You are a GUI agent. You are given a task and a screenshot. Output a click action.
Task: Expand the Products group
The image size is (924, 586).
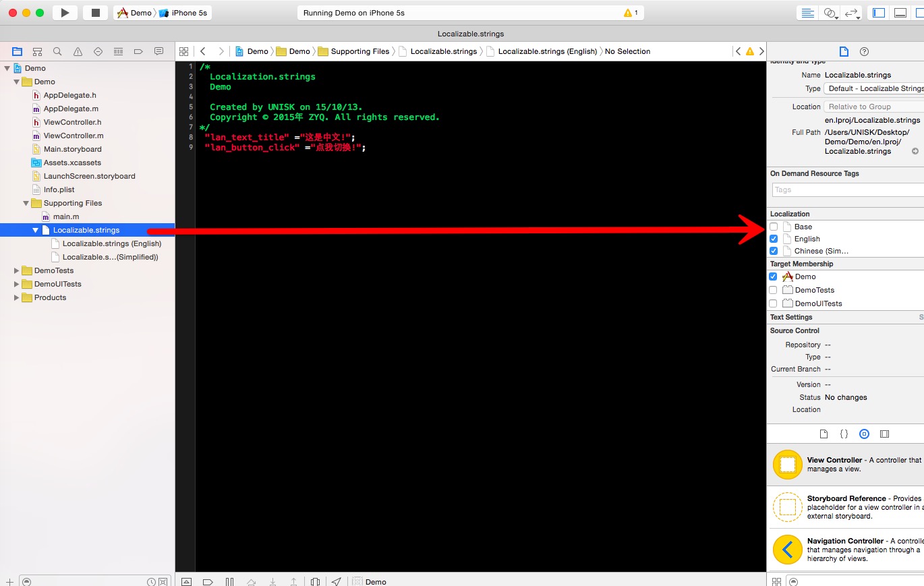(x=17, y=297)
